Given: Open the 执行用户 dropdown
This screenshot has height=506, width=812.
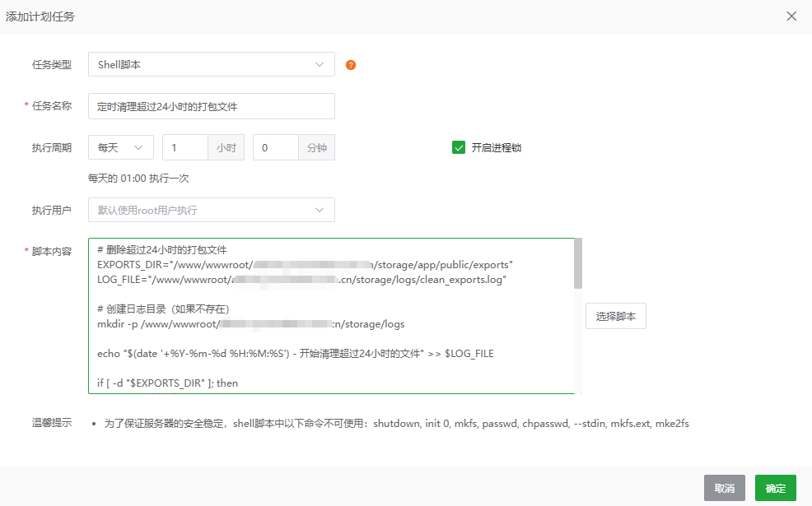Looking at the screenshot, I should point(211,210).
